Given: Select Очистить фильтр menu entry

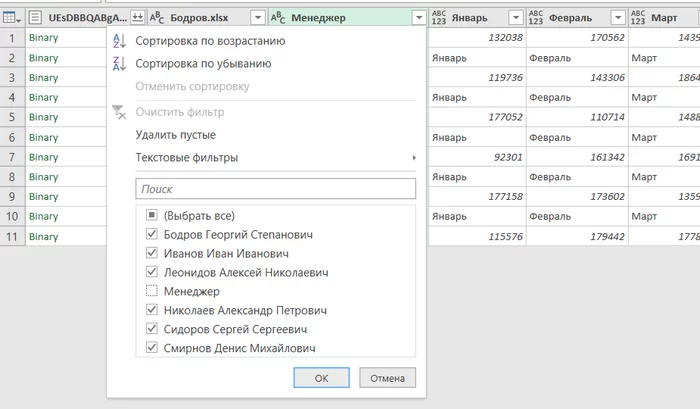Looking at the screenshot, I should 179,112.
